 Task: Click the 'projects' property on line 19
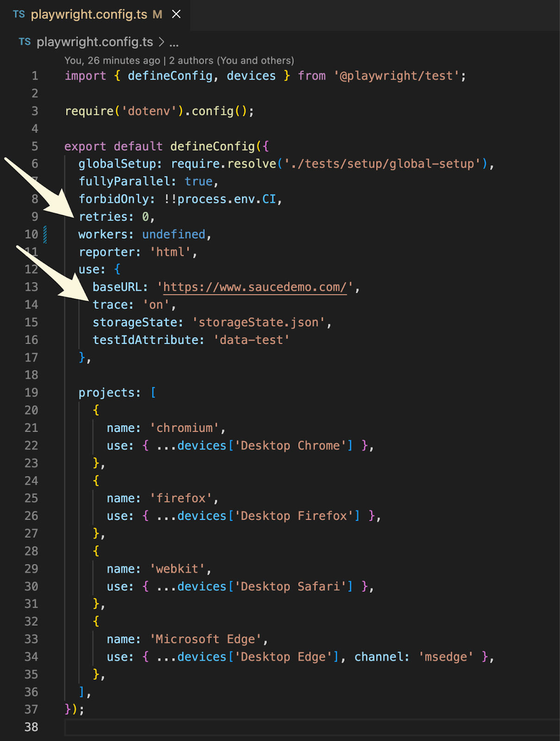pos(107,393)
